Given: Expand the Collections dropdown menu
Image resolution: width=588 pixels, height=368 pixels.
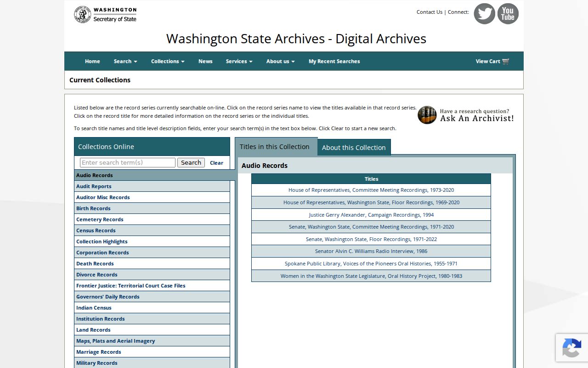Looking at the screenshot, I should 168,61.
